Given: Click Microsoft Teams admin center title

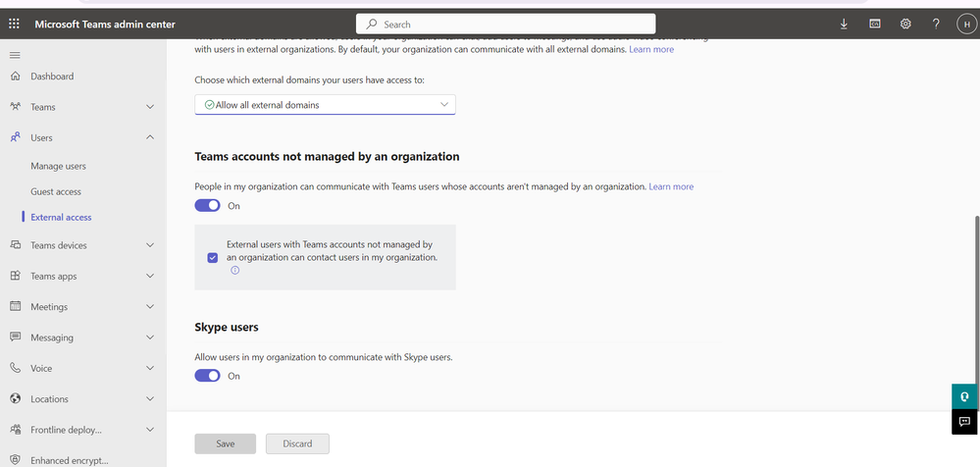Looking at the screenshot, I should [x=105, y=25].
